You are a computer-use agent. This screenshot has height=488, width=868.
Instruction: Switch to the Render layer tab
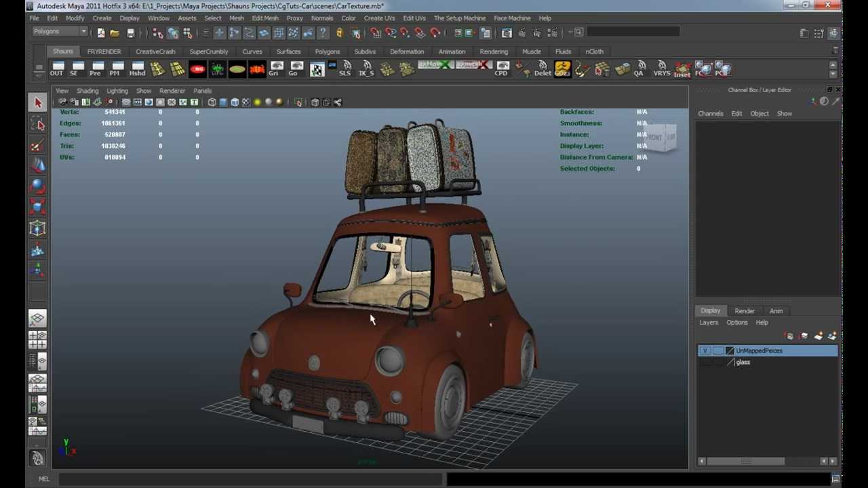[744, 311]
